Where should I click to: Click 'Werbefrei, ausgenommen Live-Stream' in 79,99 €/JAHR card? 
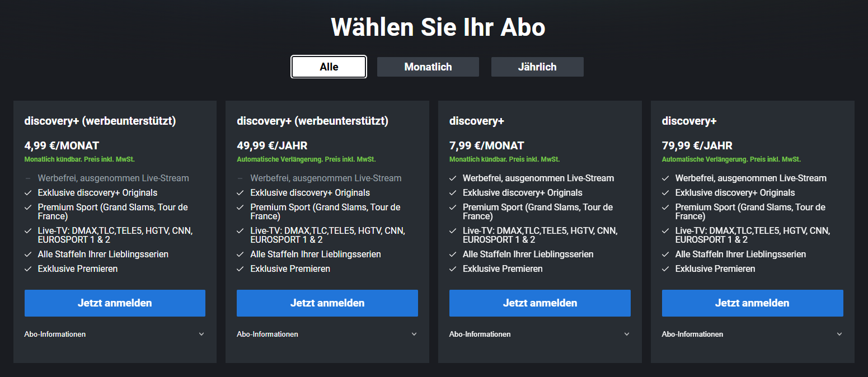tap(751, 178)
